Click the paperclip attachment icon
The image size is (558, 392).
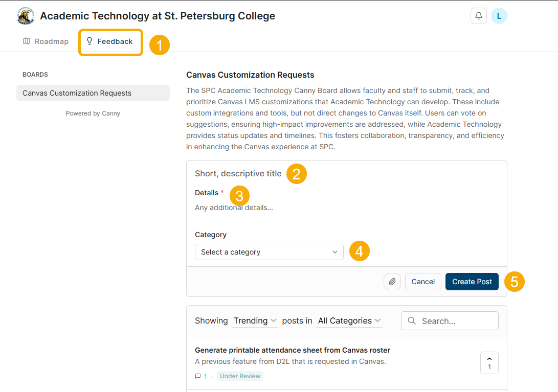click(x=392, y=282)
